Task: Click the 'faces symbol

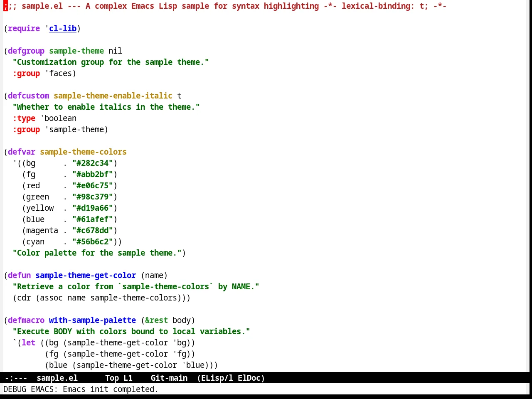Action: [58, 73]
